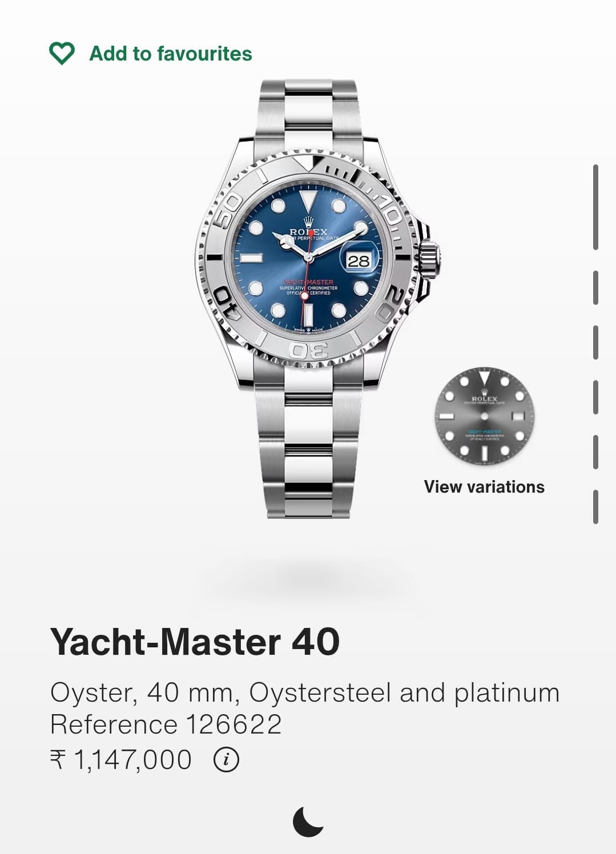Click the number 30 on the watch bezel
The width and height of the screenshot is (616, 854).
pyautogui.click(x=308, y=351)
